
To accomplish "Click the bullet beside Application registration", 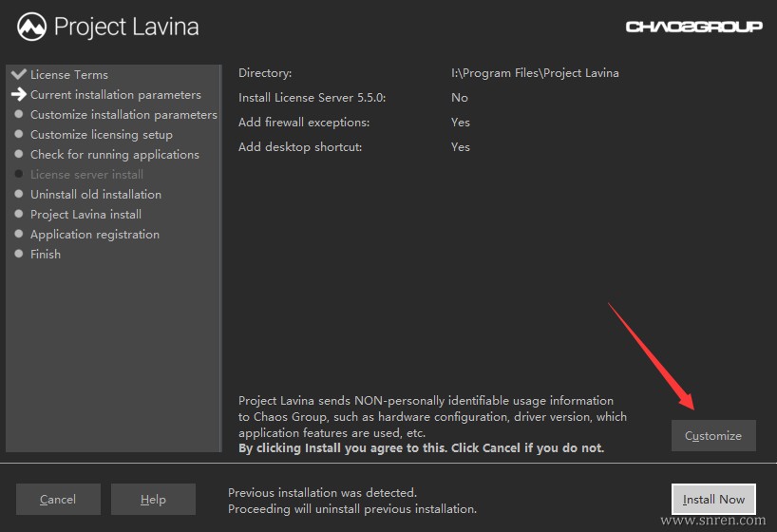I will click(19, 234).
